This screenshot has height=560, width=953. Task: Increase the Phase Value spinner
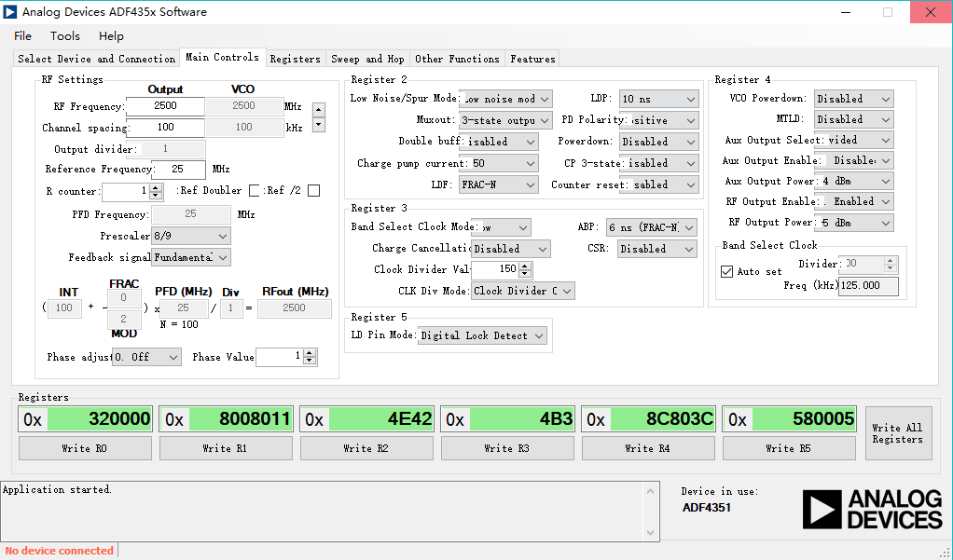tap(311, 352)
